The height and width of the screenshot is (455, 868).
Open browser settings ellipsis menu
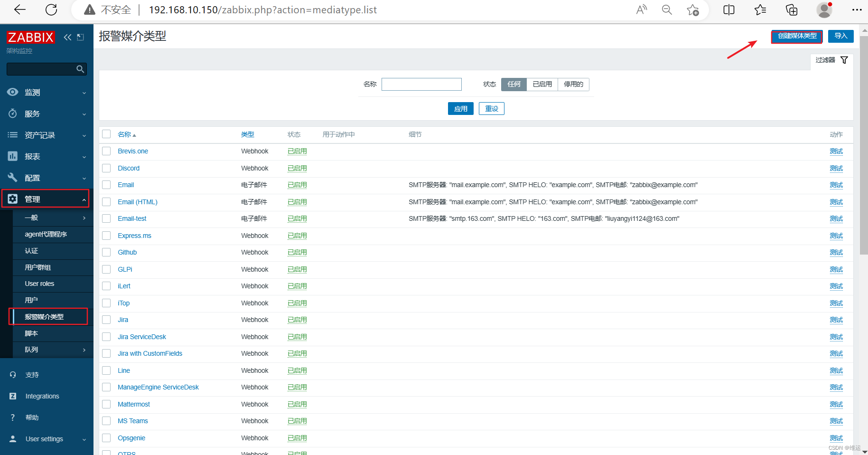857,9
